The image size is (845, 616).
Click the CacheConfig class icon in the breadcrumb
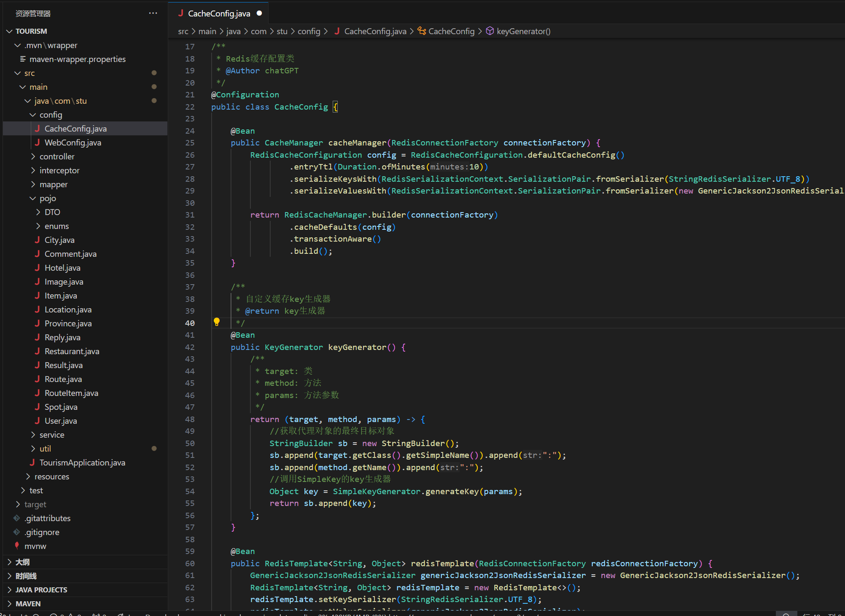pos(421,31)
